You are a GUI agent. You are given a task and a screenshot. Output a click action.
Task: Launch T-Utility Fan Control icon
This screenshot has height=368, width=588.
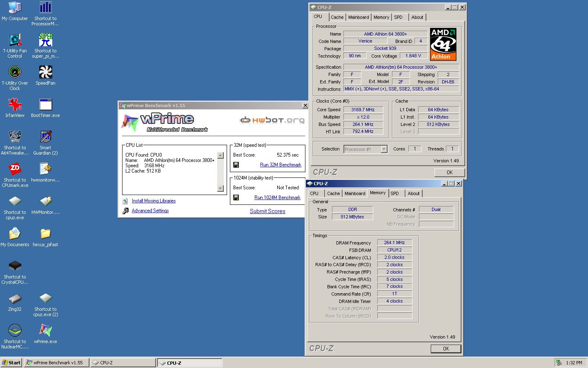coord(15,40)
